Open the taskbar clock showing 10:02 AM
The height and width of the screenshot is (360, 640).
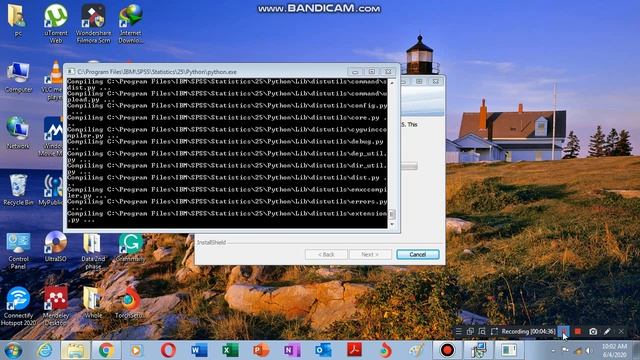[x=614, y=350]
